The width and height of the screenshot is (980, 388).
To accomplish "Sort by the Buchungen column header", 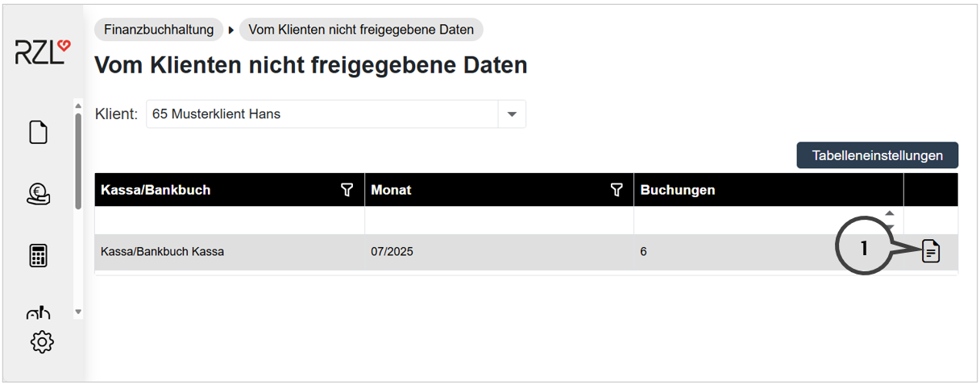I will pyautogui.click(x=678, y=190).
